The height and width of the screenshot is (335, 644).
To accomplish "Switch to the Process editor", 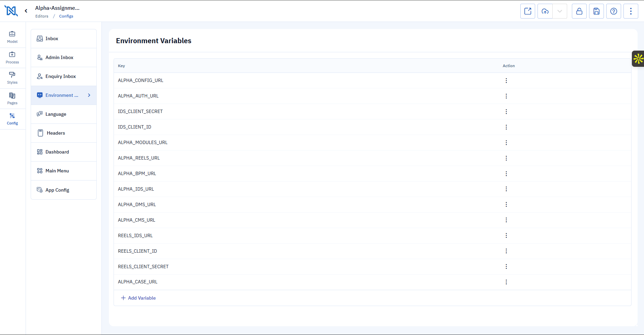I will 12,57.
